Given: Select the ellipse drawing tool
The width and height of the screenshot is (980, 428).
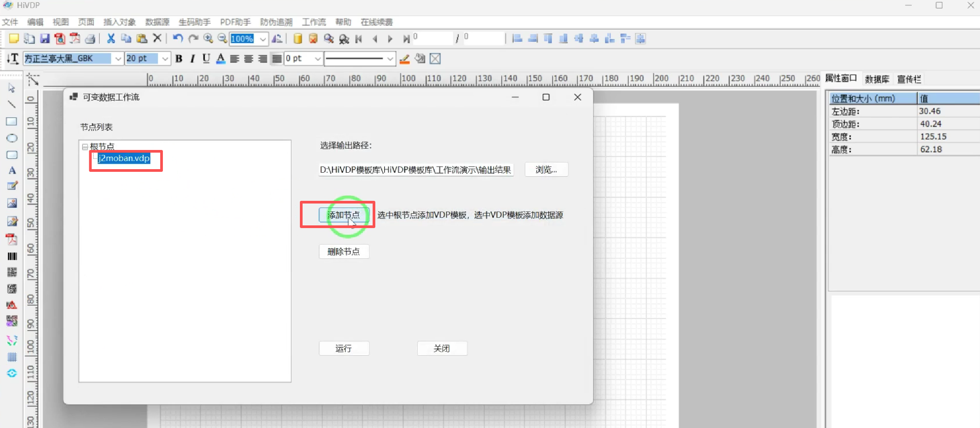Looking at the screenshot, I should click(12, 138).
